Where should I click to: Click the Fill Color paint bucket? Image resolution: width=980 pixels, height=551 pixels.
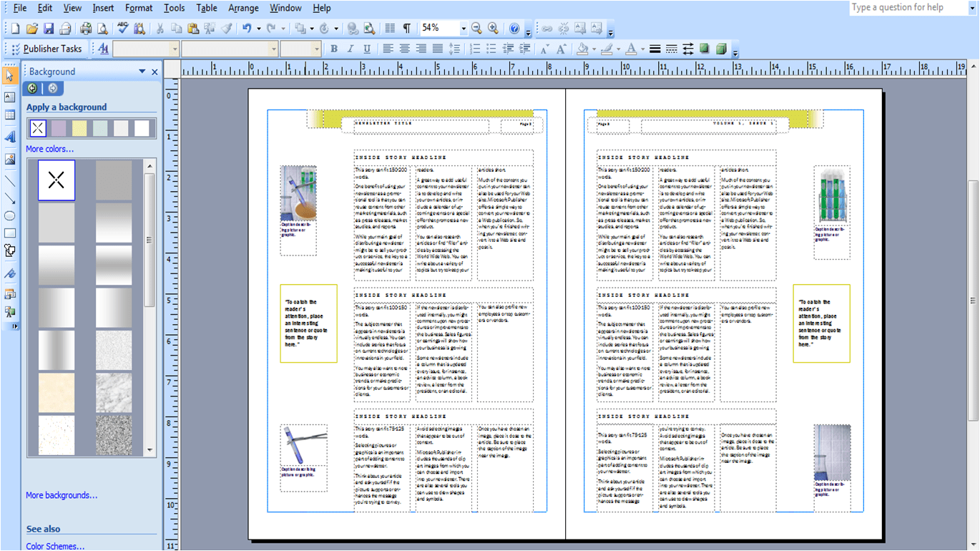pos(582,49)
